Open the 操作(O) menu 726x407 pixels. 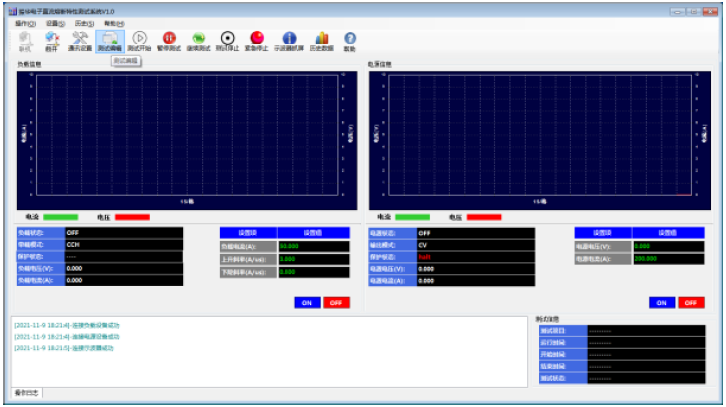click(26, 22)
